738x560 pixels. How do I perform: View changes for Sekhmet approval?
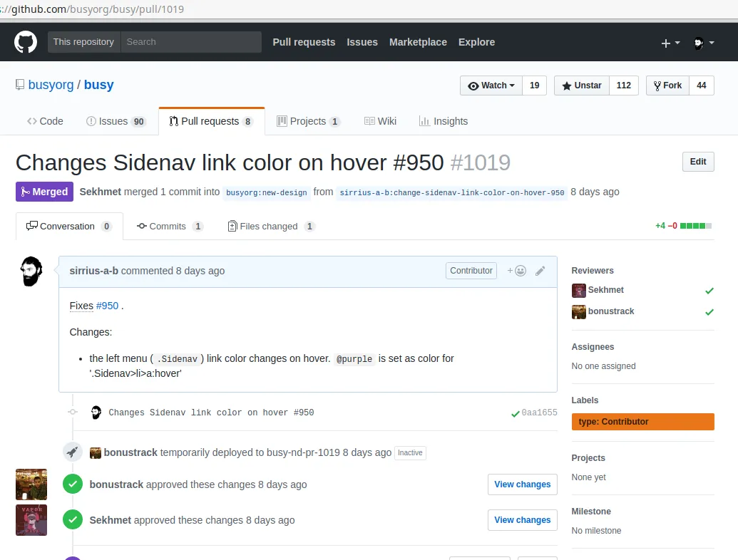(523, 520)
